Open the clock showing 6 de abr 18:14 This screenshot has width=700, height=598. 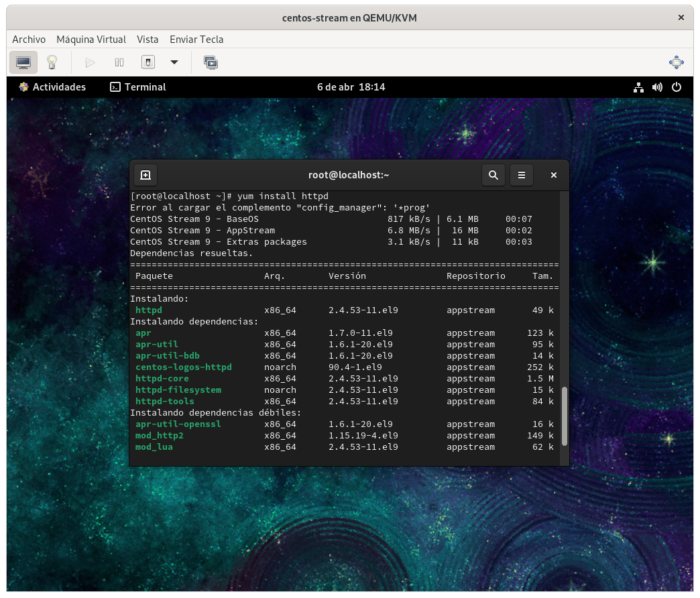(351, 87)
